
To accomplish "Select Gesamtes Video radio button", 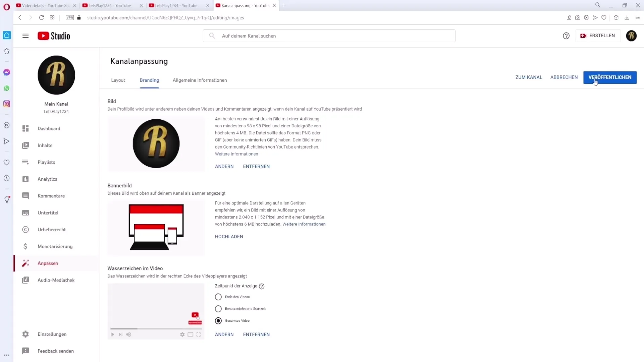I will point(218,320).
